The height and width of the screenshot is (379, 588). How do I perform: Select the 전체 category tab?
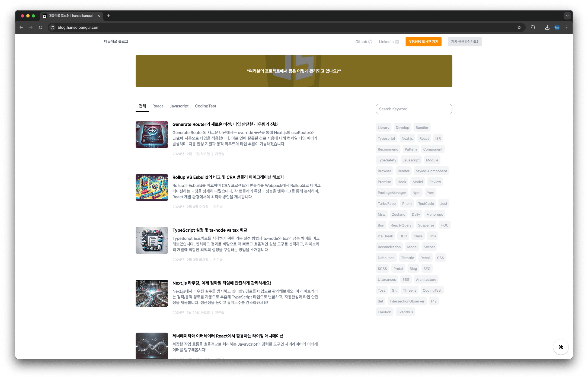point(142,106)
